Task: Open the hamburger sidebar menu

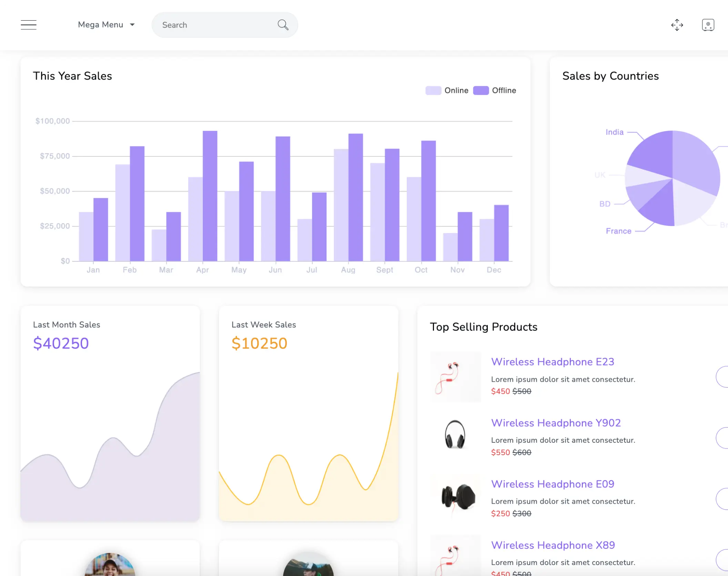Action: point(29,25)
